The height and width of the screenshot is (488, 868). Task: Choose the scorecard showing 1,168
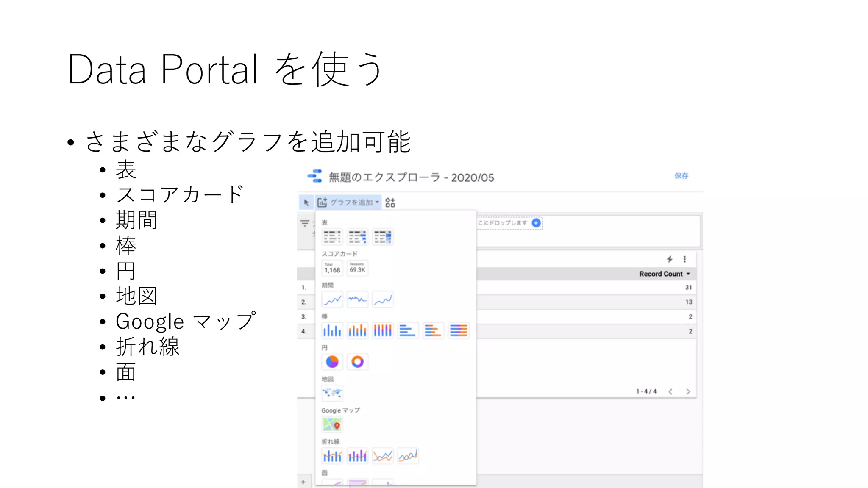332,268
